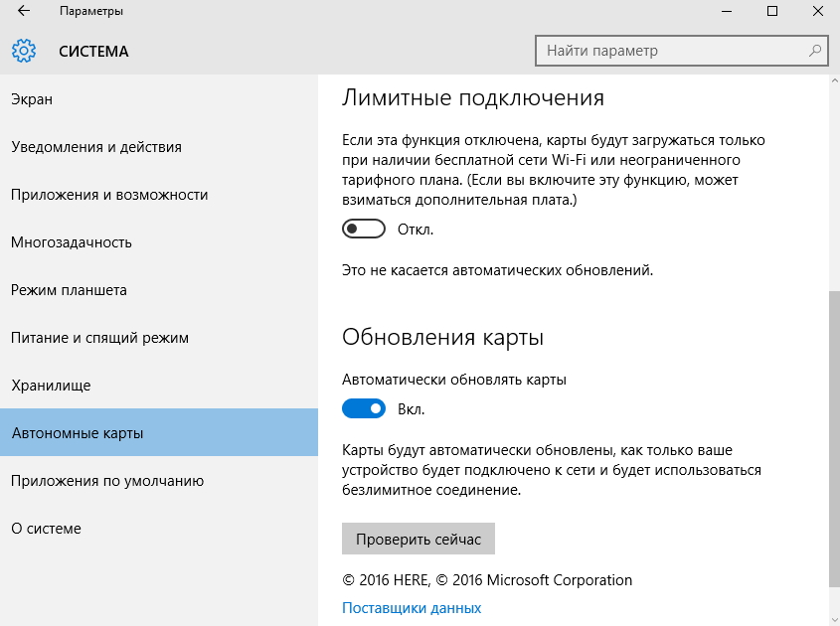Open the Поставщики данных link
Screen dimensions: 840x626
coord(412,608)
